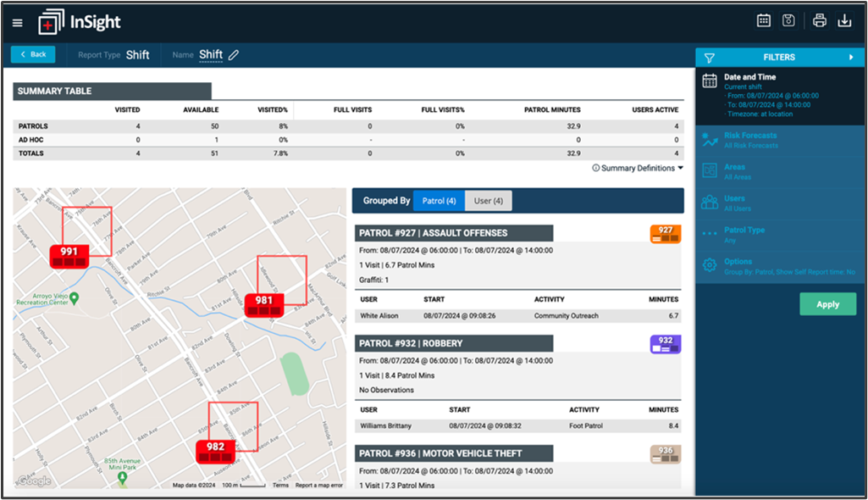
Task: Open the calendar icon in the top toolbar
Action: [x=763, y=20]
